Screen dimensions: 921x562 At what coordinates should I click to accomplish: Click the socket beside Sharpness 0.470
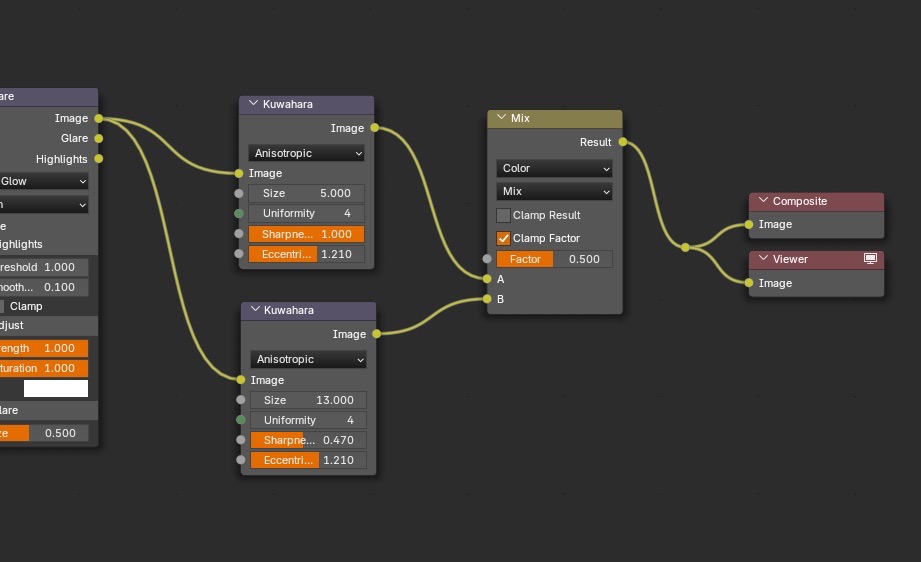[x=241, y=440]
